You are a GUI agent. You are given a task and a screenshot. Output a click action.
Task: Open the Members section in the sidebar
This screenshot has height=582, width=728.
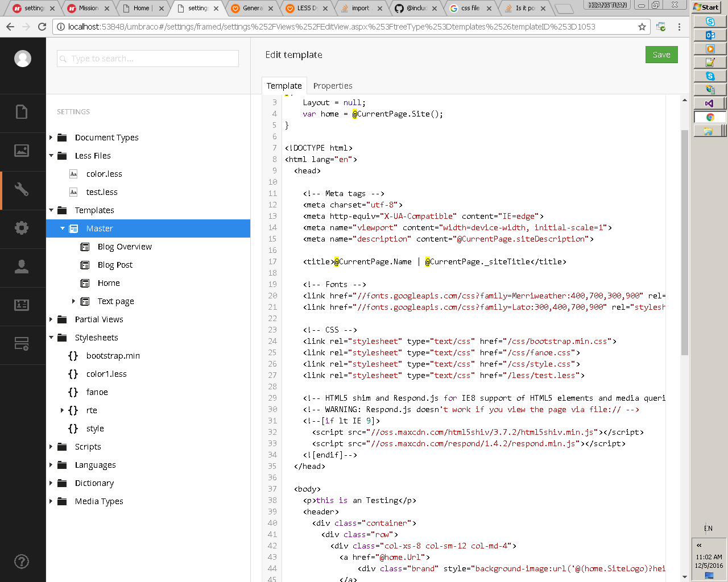(22, 305)
